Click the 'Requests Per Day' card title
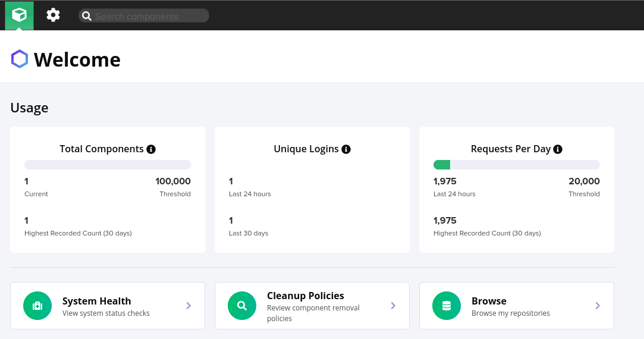 (x=511, y=149)
